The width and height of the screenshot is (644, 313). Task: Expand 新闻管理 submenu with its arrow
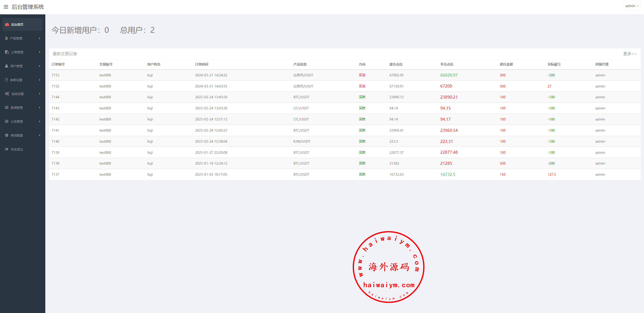(40, 108)
